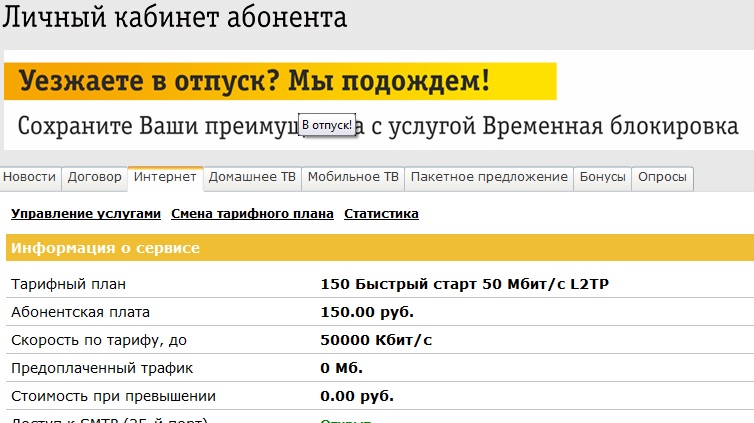Image resolution: width=754 pixels, height=423 pixels.
Task: Click the Временная блокировка banner text
Action: pyautogui.click(x=560, y=128)
